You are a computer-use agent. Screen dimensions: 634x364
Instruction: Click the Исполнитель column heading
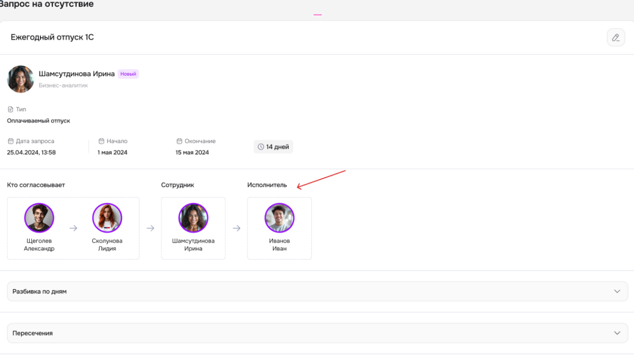click(267, 185)
